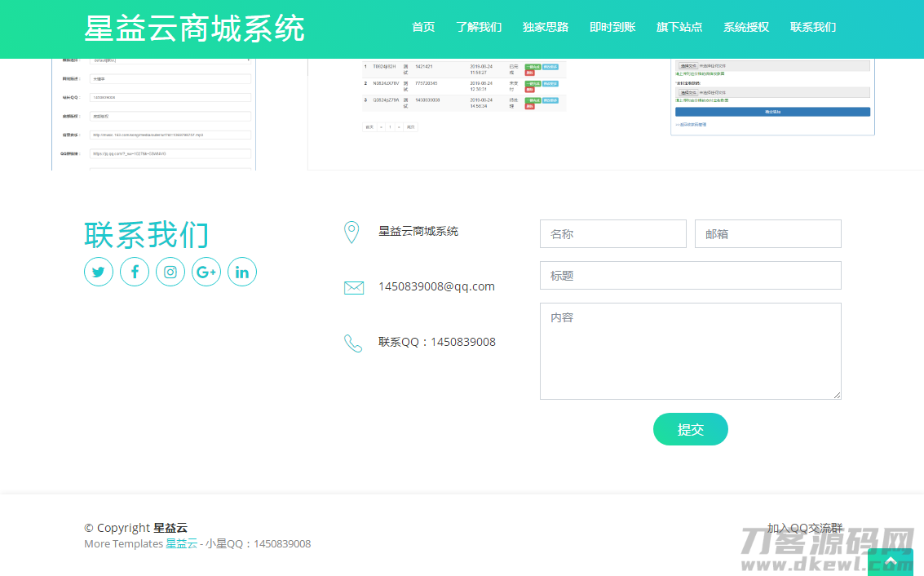Open the Twitter social icon

99,272
